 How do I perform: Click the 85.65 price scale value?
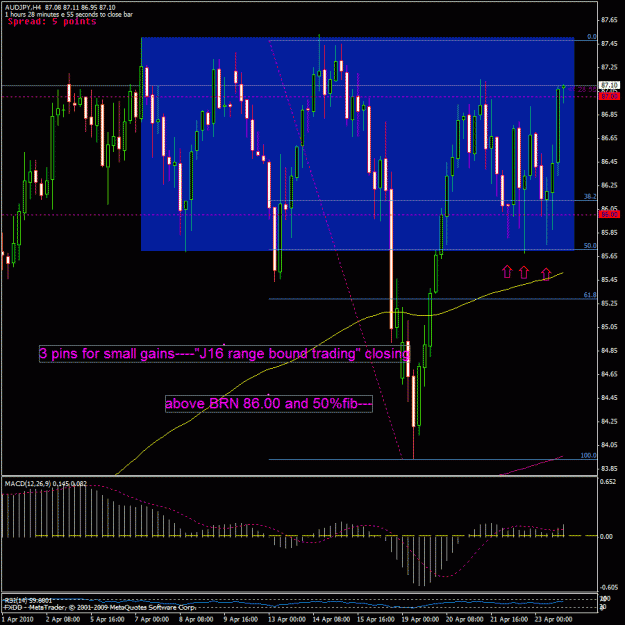click(609, 256)
